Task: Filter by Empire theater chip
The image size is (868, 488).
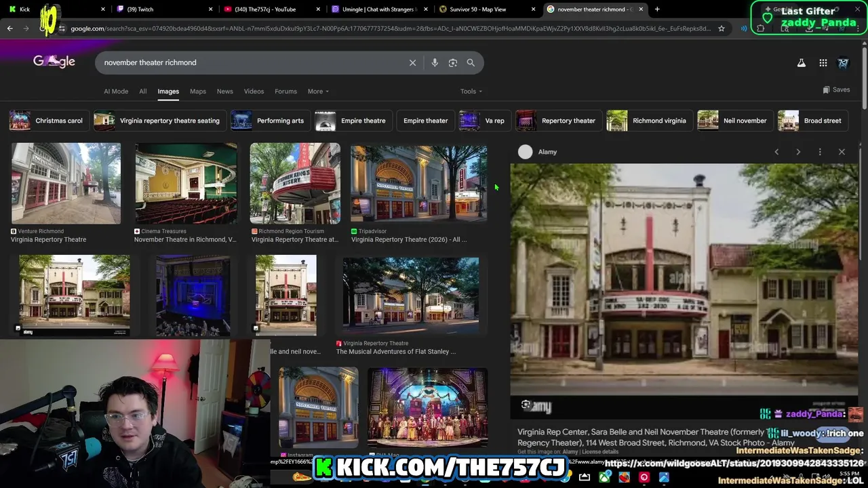Action: click(426, 121)
